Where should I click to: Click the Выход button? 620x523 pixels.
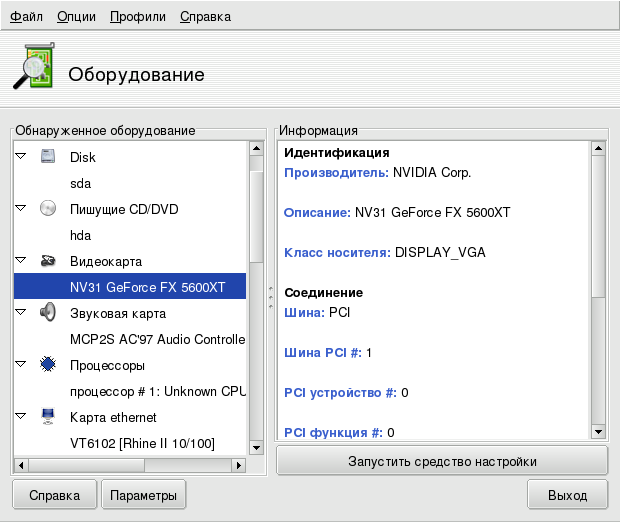[x=567, y=495]
